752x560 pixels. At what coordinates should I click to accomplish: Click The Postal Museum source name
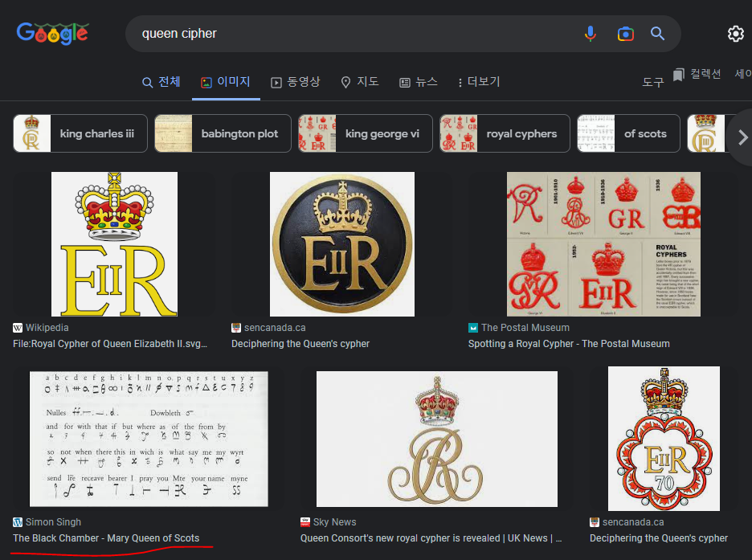pyautogui.click(x=525, y=328)
